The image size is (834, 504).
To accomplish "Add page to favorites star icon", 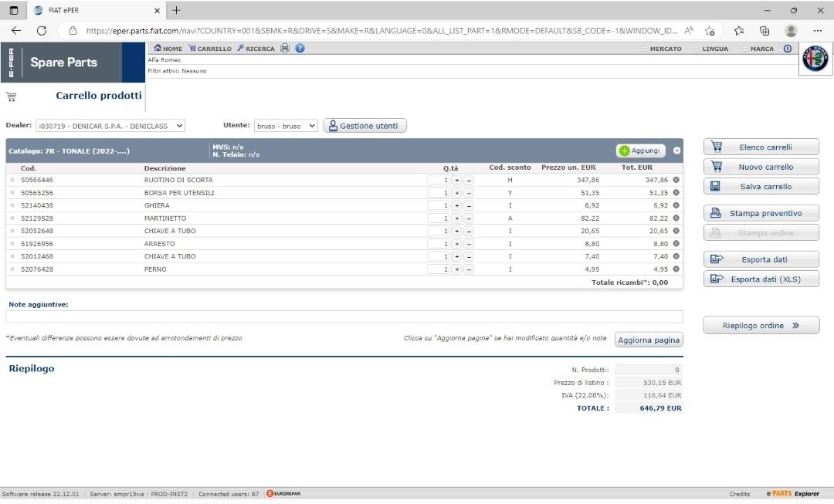I will click(710, 31).
